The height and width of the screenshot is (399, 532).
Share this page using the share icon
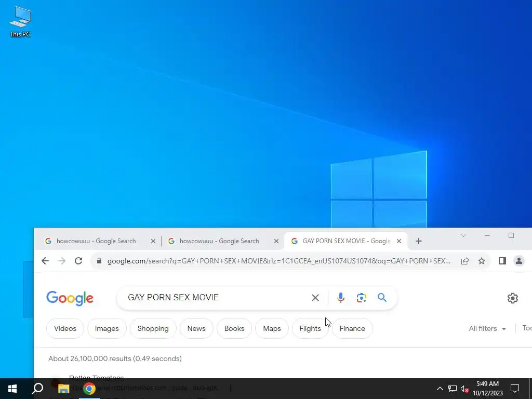(465, 261)
